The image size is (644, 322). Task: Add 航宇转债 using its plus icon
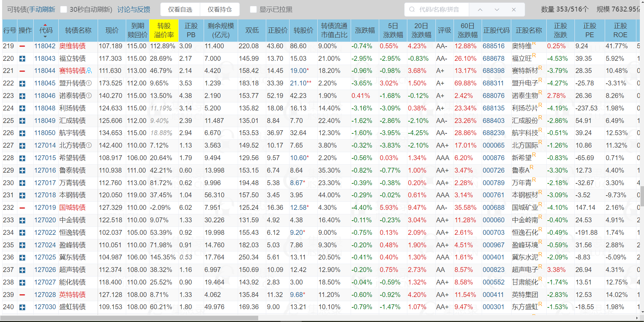pyautogui.click(x=22, y=133)
